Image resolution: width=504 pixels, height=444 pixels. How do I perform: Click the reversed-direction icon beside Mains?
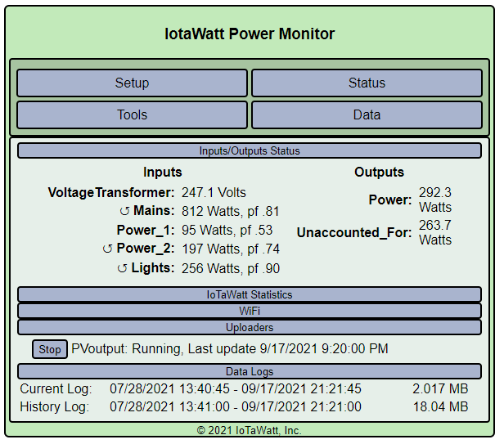pos(124,212)
